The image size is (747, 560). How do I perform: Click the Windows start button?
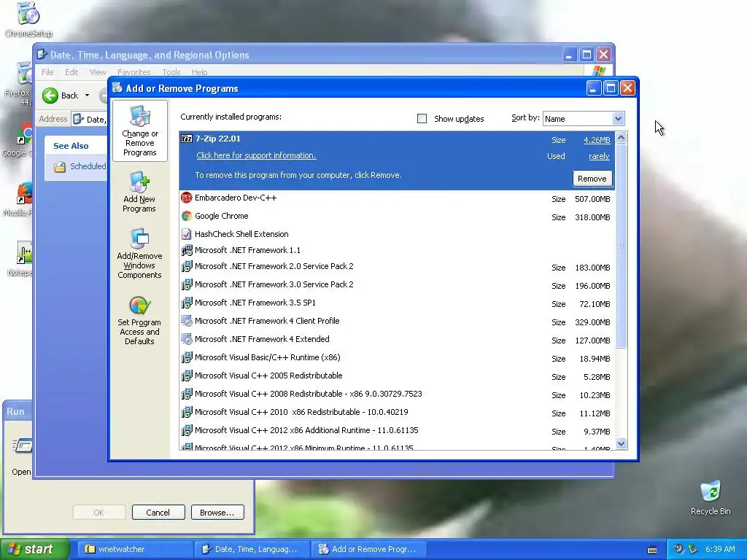(34, 549)
